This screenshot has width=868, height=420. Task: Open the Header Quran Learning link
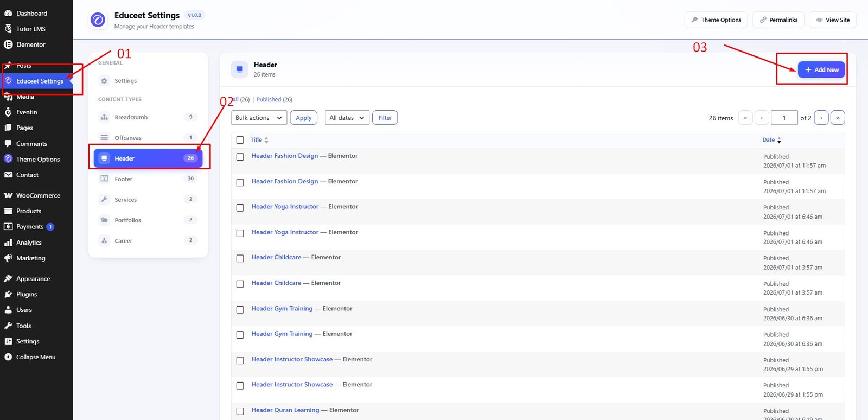[x=285, y=410]
